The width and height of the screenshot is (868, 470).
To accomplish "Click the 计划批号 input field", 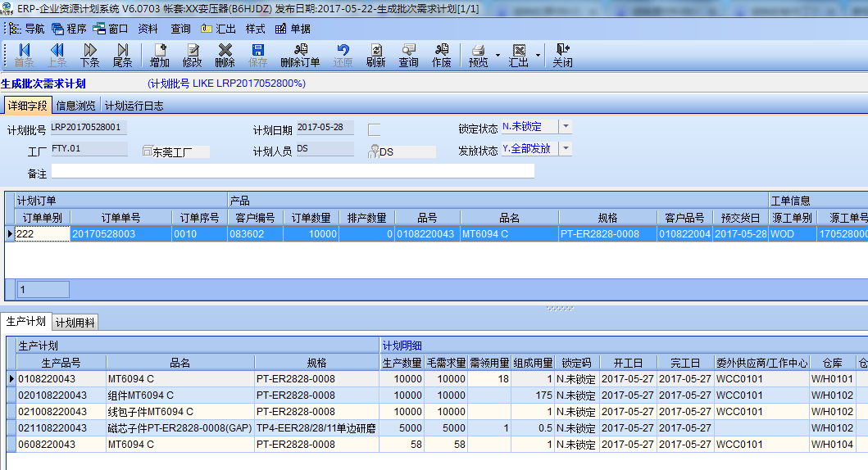I will click(89, 127).
